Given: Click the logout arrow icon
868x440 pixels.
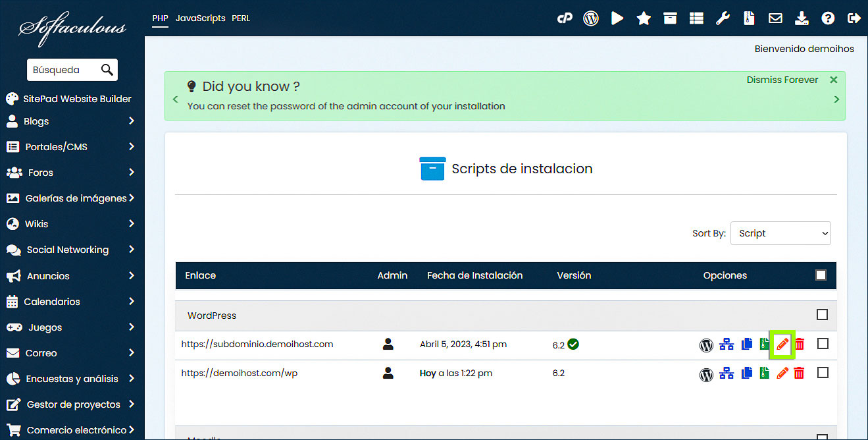Looking at the screenshot, I should (x=854, y=18).
